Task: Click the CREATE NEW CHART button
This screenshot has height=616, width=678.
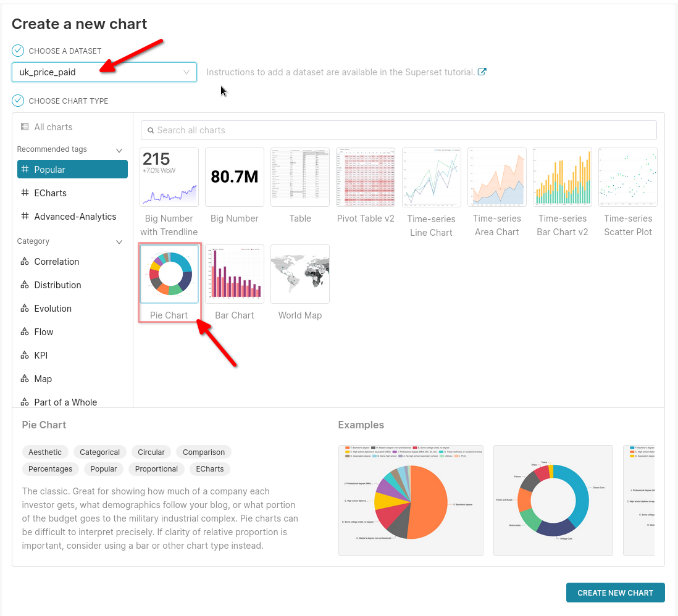Action: (x=615, y=593)
